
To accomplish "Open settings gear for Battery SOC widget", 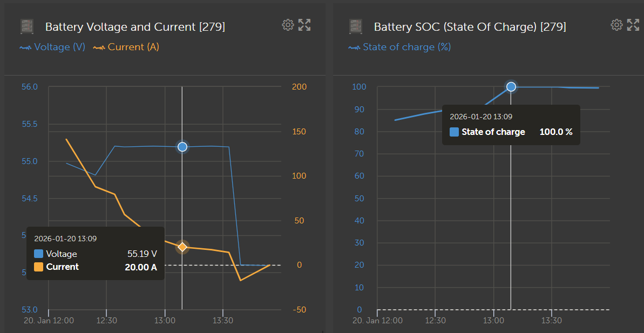I will (x=616, y=25).
